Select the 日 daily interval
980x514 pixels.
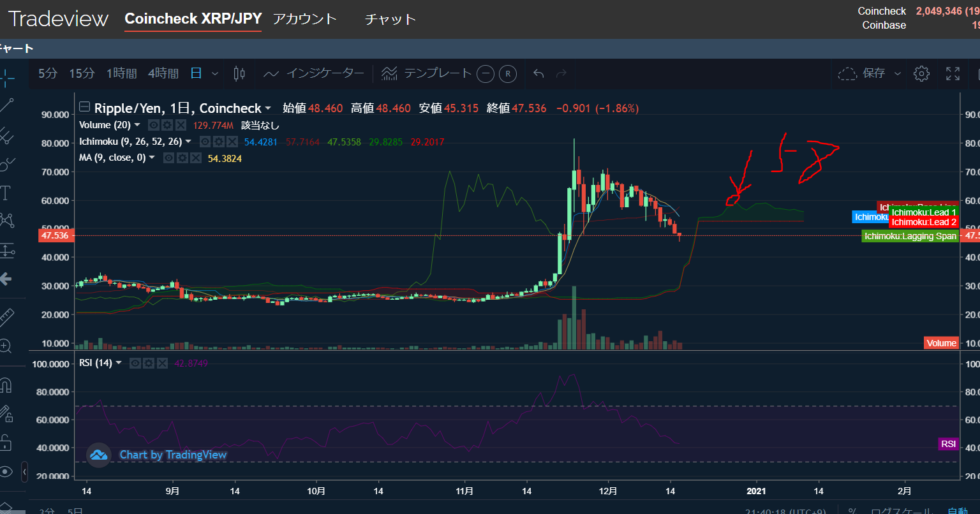(196, 74)
